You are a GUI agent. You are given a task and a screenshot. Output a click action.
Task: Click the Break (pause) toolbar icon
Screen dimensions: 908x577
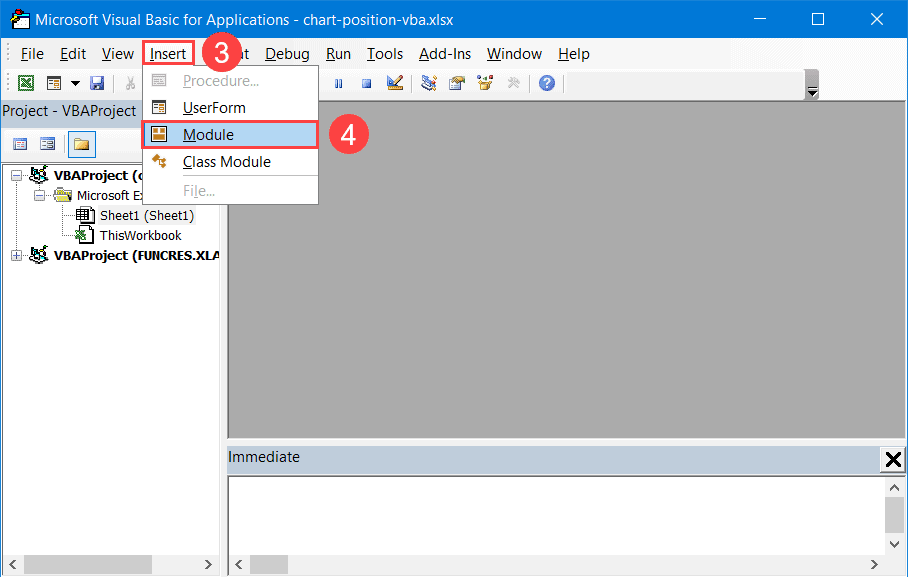(339, 84)
